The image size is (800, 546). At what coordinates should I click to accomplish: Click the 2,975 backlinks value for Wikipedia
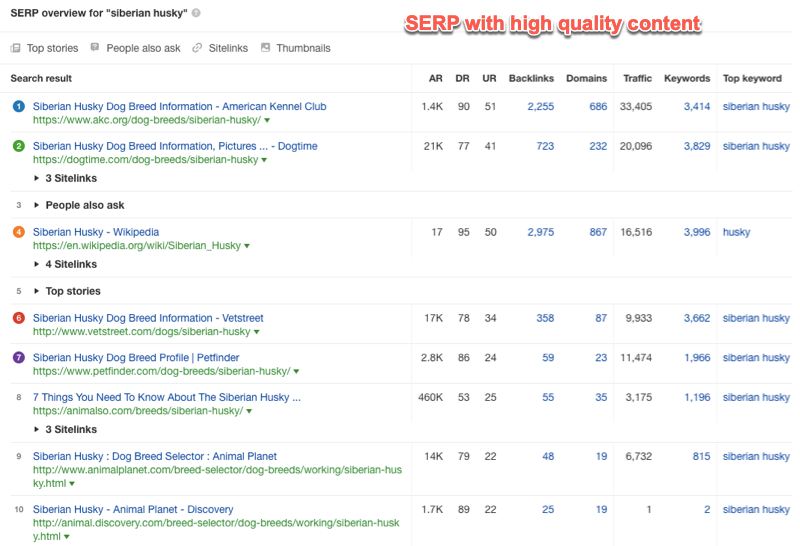click(x=540, y=232)
